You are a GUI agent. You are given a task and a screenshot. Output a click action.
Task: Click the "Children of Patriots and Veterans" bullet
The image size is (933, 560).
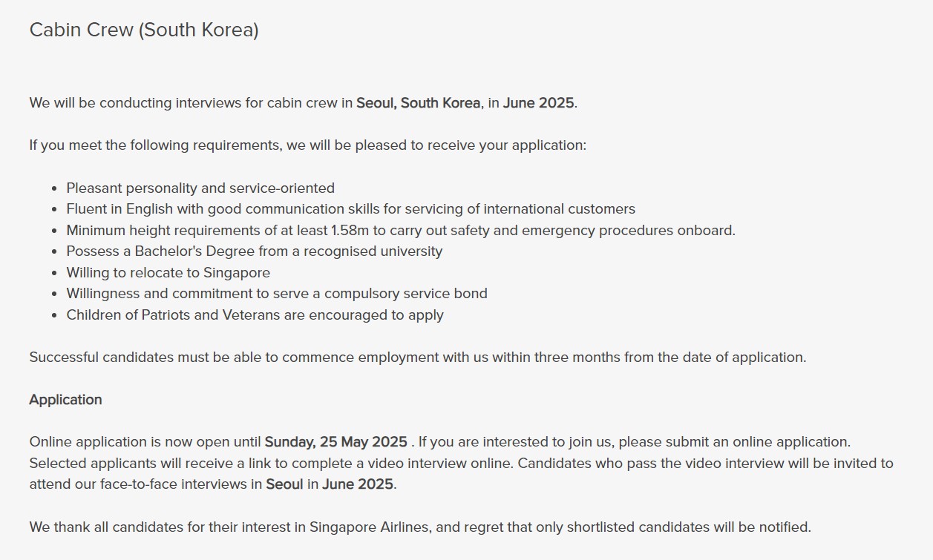(x=255, y=315)
